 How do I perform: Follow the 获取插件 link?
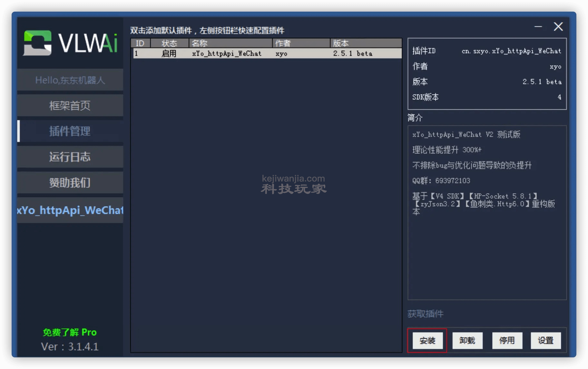[425, 314]
